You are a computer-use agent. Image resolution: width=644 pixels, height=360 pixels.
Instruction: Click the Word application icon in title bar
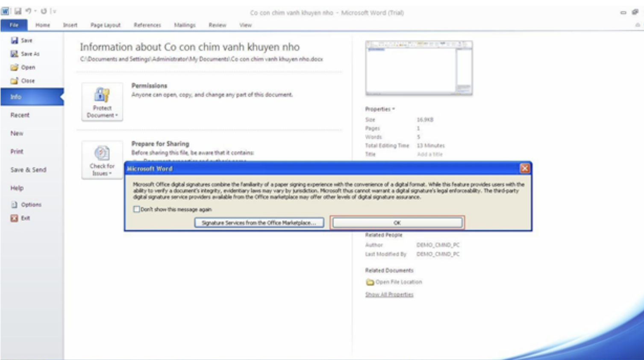click(x=5, y=12)
